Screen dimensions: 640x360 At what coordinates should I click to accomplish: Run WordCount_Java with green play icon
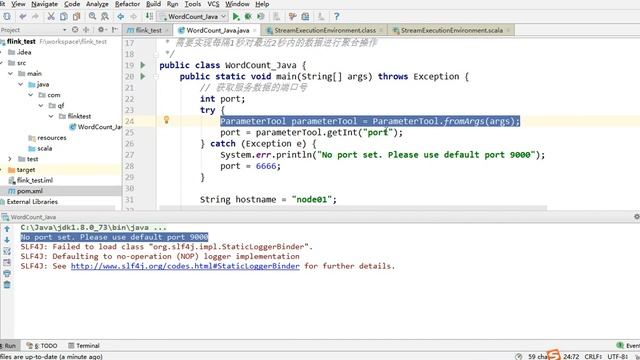(236, 17)
